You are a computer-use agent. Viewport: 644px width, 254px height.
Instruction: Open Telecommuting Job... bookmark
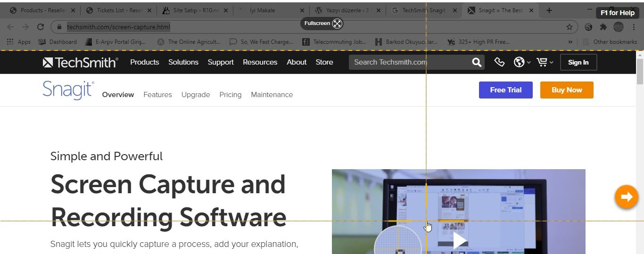334,42
